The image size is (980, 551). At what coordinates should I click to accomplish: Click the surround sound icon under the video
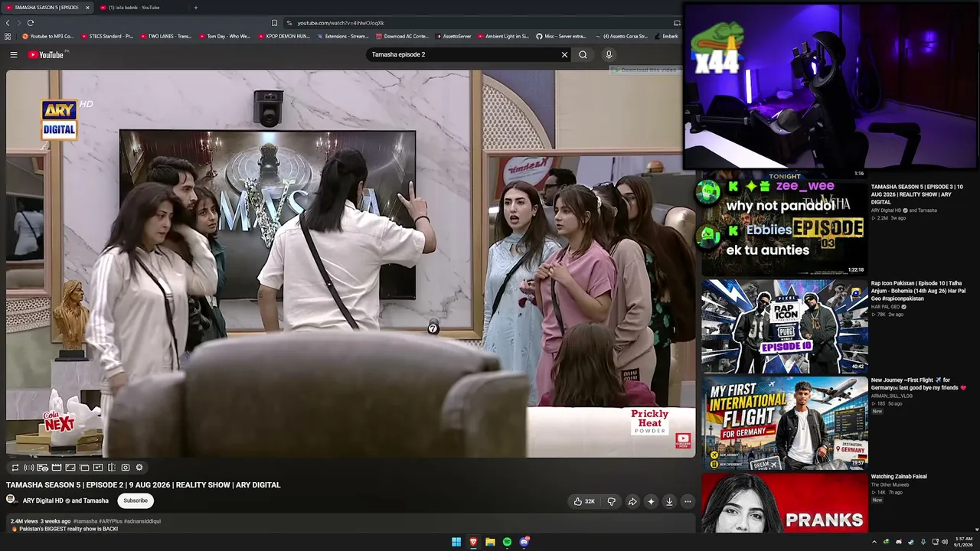[x=29, y=468]
